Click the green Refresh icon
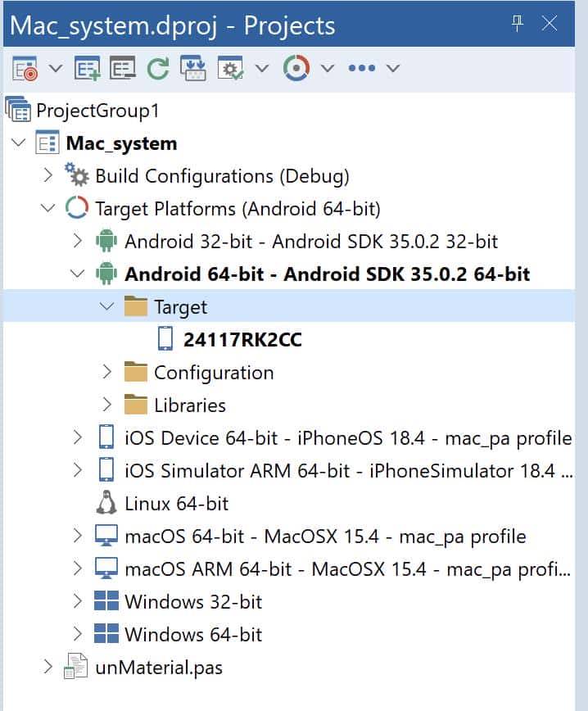Image resolution: width=588 pixels, height=711 pixels. 158,69
